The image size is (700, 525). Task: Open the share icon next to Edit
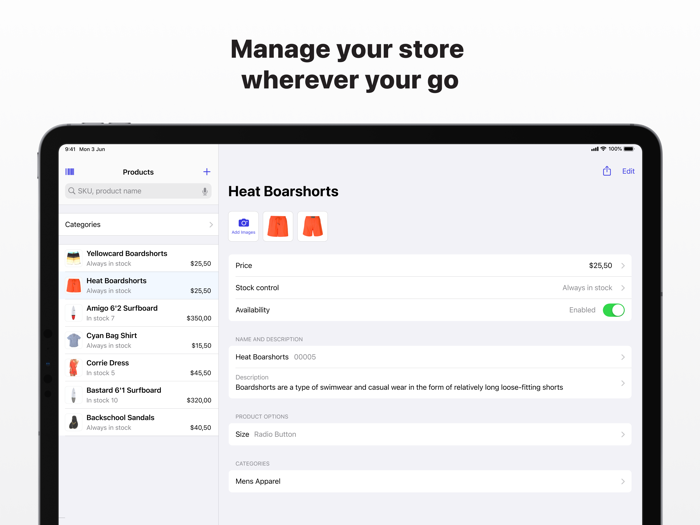[607, 171]
